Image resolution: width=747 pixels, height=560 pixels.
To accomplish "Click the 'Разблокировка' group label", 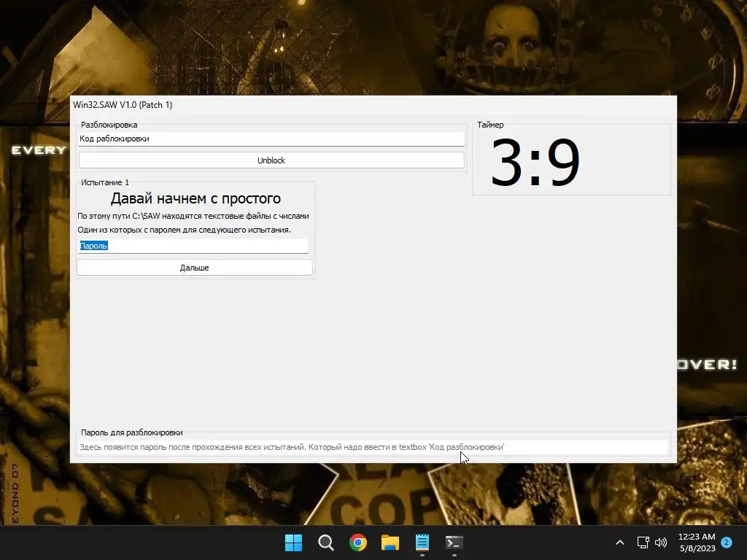I will point(109,125).
